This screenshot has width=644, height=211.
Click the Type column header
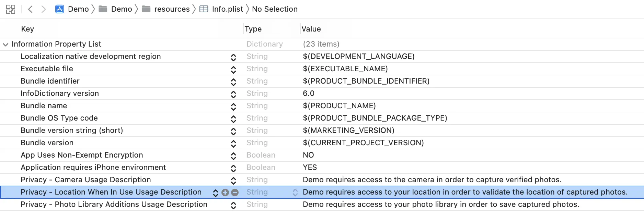[253, 29]
